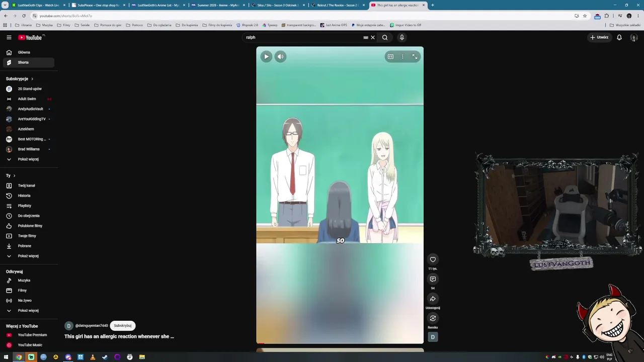This screenshot has width=644, height=362.
Task: Switch to LustVanGoth's Anime List tab
Action: pyautogui.click(x=158, y=5)
